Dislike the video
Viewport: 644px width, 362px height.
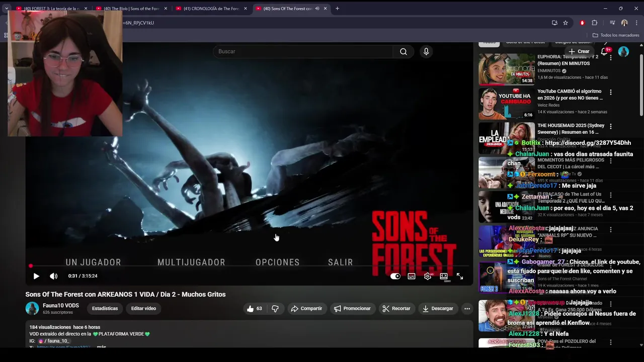click(x=275, y=309)
